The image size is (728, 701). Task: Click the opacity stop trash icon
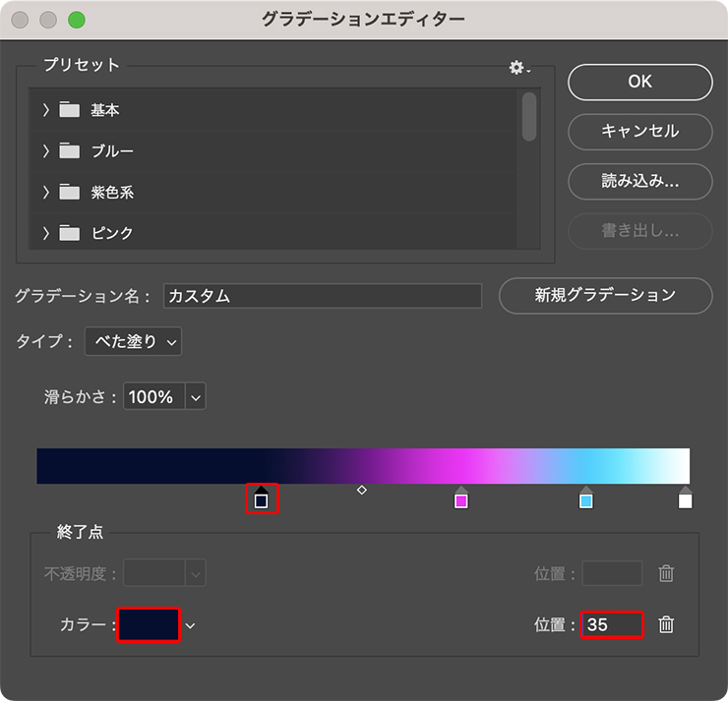pos(666,573)
